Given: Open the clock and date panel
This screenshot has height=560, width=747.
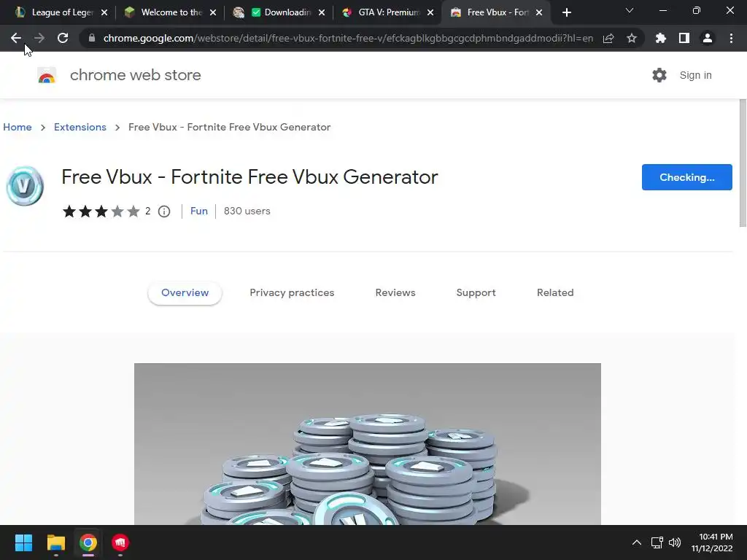Looking at the screenshot, I should 712,542.
